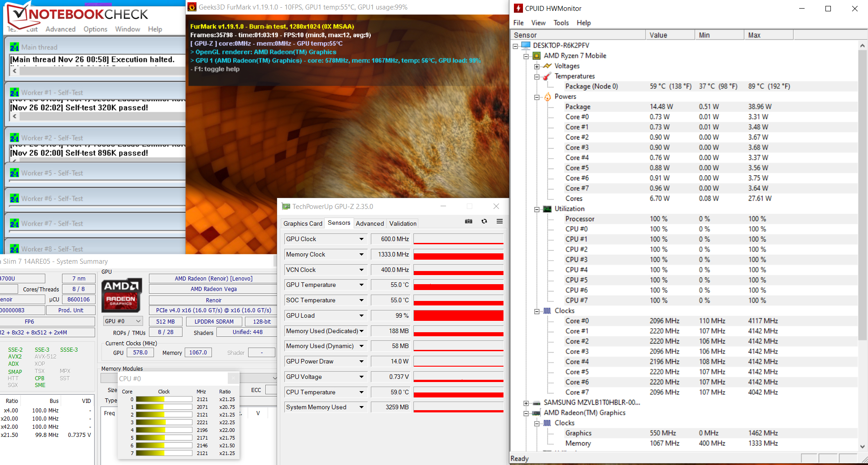
Task: Open Prime95 Window menu
Action: (x=127, y=29)
